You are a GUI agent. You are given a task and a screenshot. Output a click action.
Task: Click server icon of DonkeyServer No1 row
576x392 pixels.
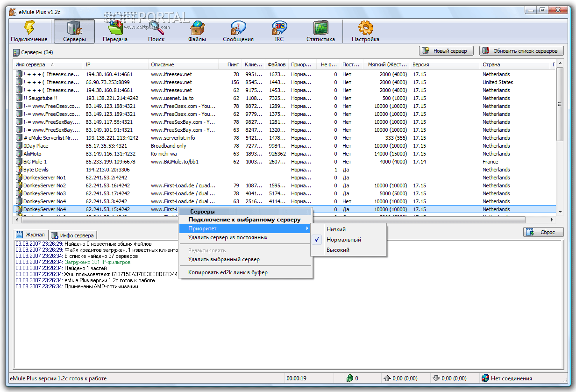tap(19, 178)
